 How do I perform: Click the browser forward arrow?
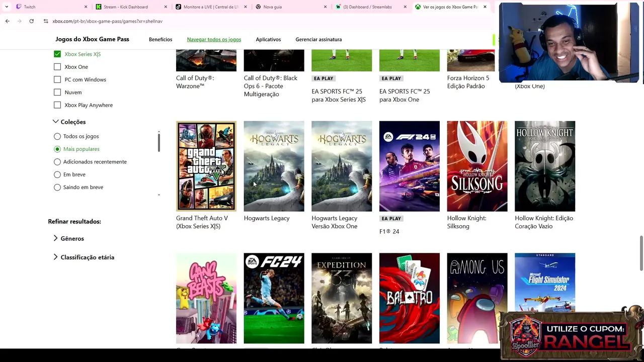pyautogui.click(x=19, y=21)
